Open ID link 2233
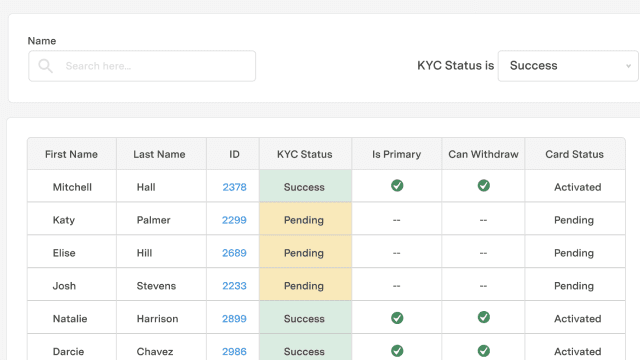640x360 pixels. coord(234,286)
